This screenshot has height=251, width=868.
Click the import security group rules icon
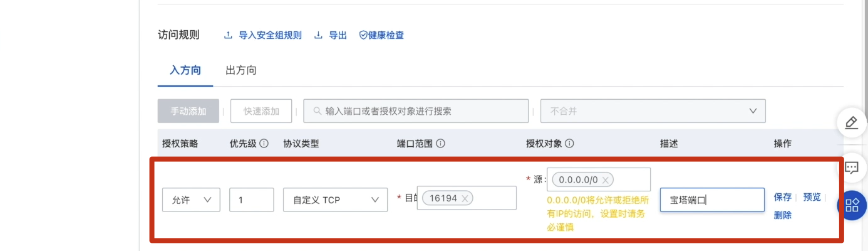point(228,35)
